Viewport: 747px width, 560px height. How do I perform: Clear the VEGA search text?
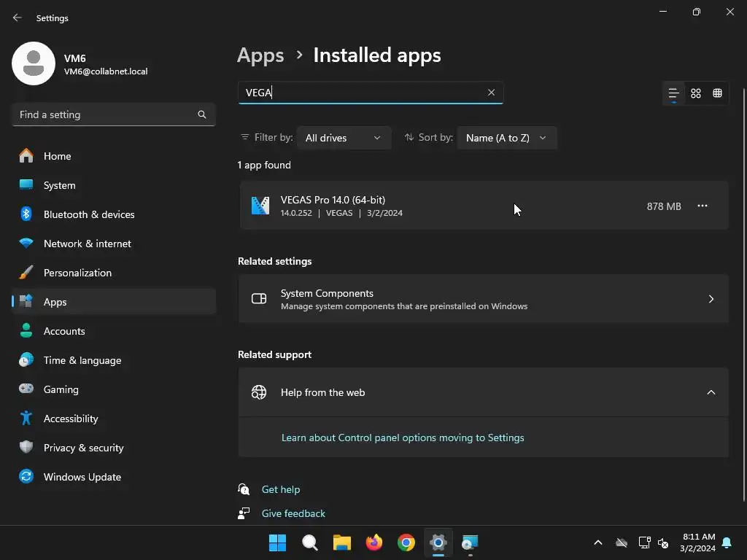(491, 93)
